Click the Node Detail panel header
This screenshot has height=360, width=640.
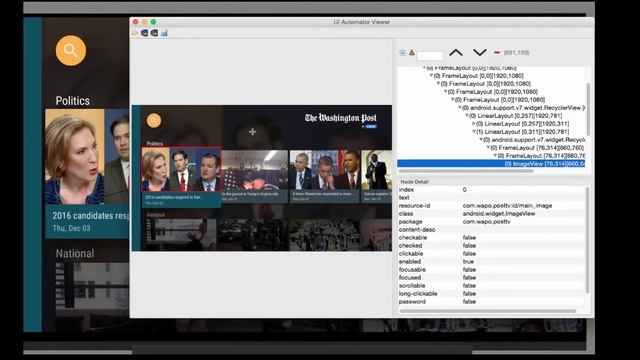414,182
